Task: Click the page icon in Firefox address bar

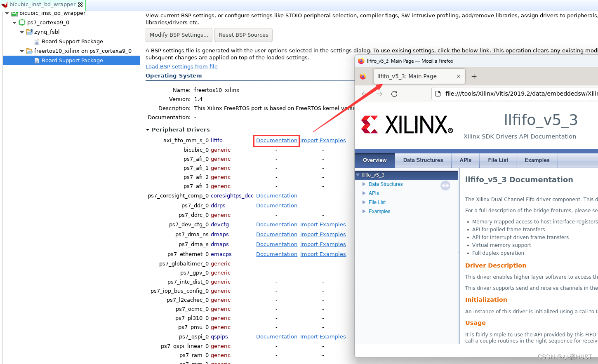Action: pos(438,94)
